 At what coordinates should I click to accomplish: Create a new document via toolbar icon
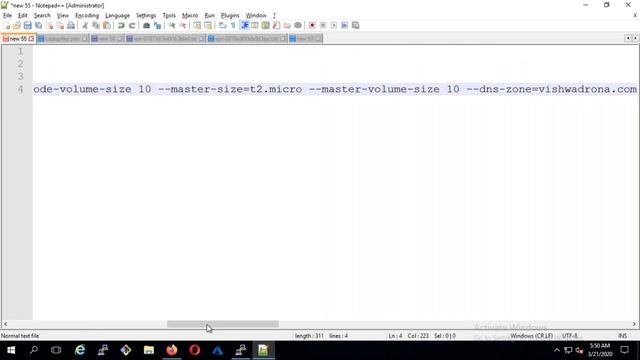click(6, 25)
